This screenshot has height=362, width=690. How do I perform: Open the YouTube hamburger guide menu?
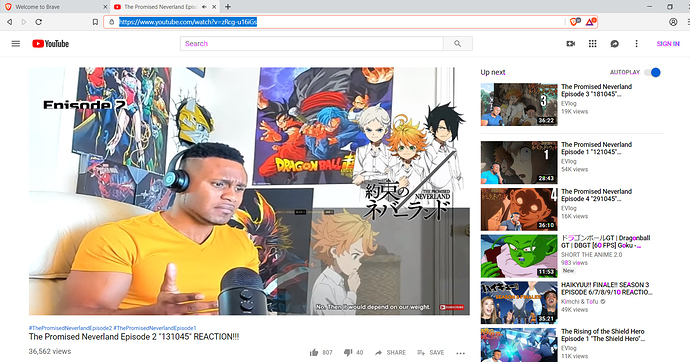point(16,44)
